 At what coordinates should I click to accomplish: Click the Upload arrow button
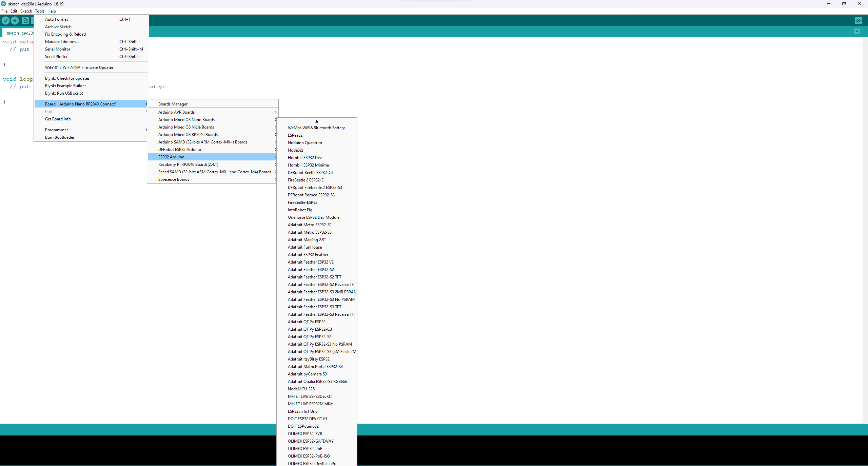[15, 21]
